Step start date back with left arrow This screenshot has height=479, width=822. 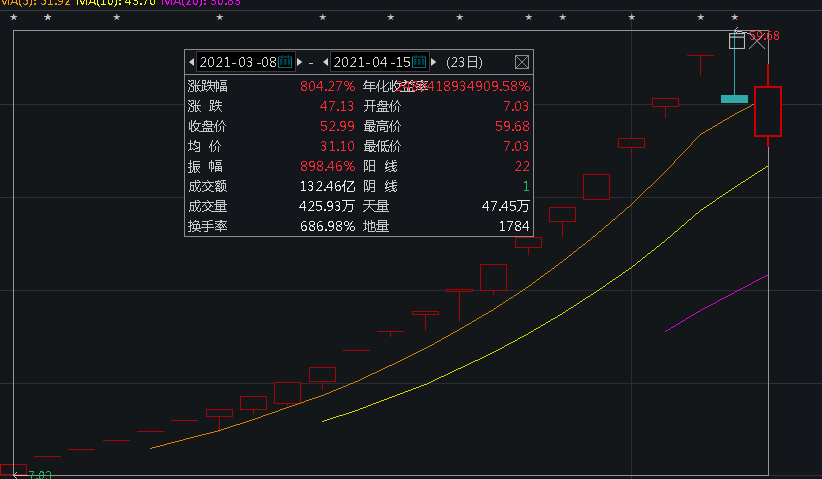tap(192, 62)
